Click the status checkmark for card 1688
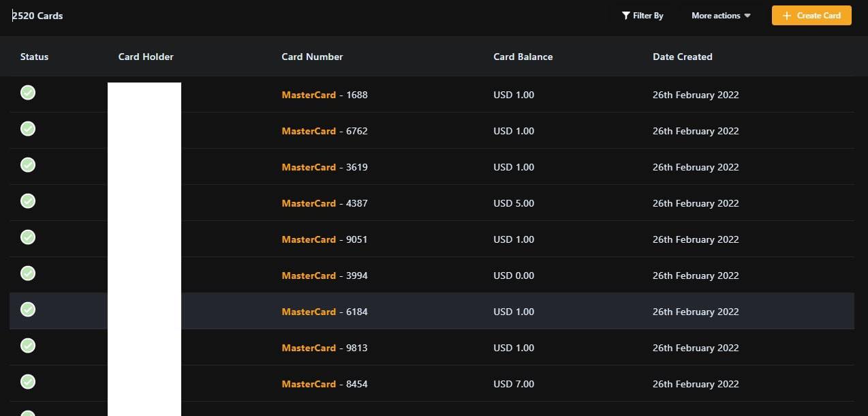 pyautogui.click(x=28, y=93)
